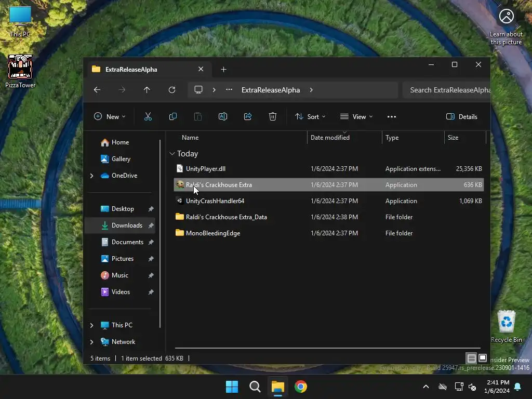Show hidden system tray icons
Viewport: 532px width, 399px height.
click(x=426, y=387)
